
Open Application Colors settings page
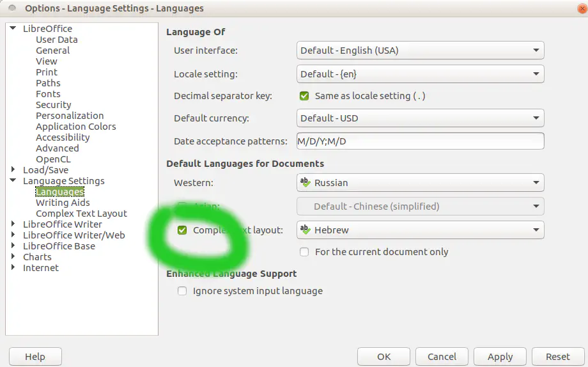[x=75, y=127]
